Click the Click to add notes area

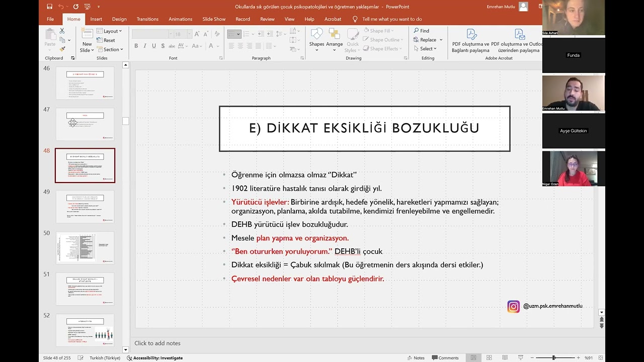(x=157, y=343)
